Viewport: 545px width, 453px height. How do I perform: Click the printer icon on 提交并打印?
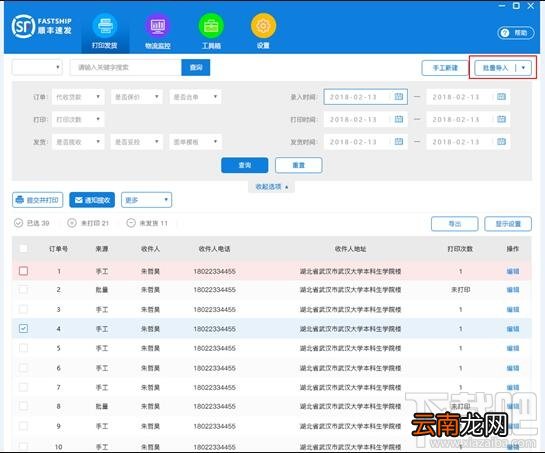point(20,200)
